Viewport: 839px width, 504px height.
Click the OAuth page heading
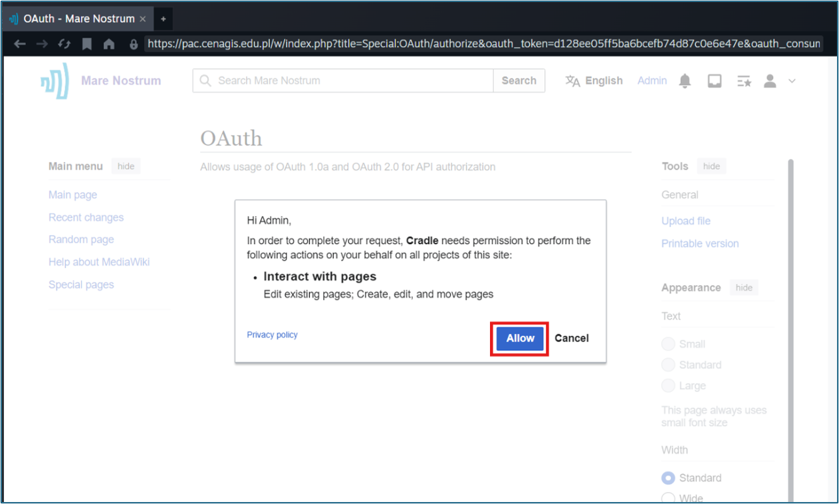click(x=231, y=138)
